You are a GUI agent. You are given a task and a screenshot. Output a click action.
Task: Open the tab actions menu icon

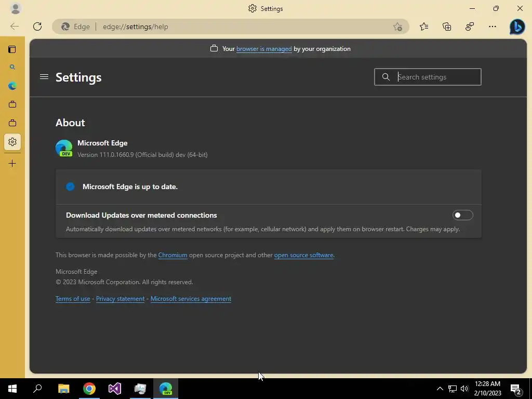click(12, 49)
